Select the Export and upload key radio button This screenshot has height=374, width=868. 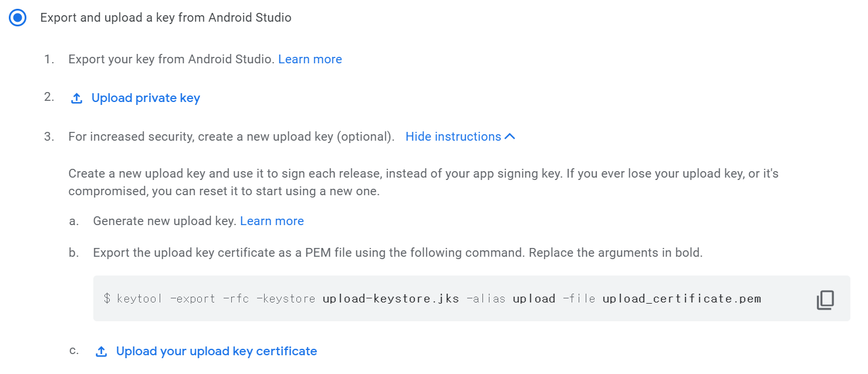[18, 18]
